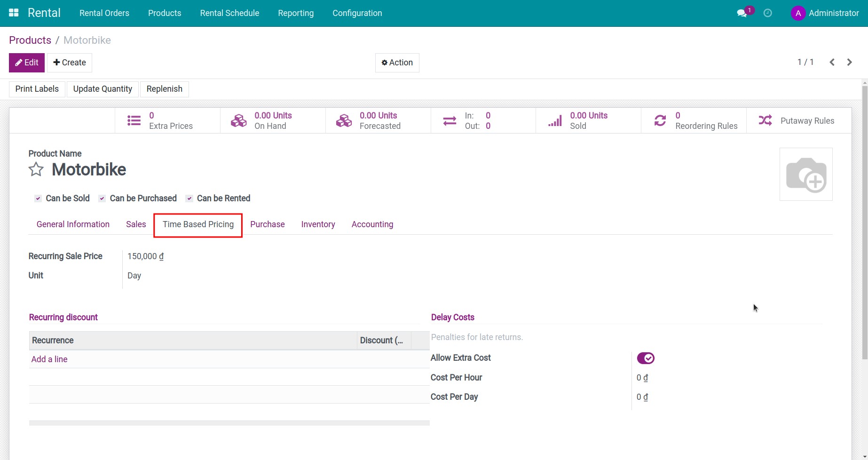This screenshot has width=868, height=460.
Task: Switch to the Inventory tab
Action: tap(318, 224)
